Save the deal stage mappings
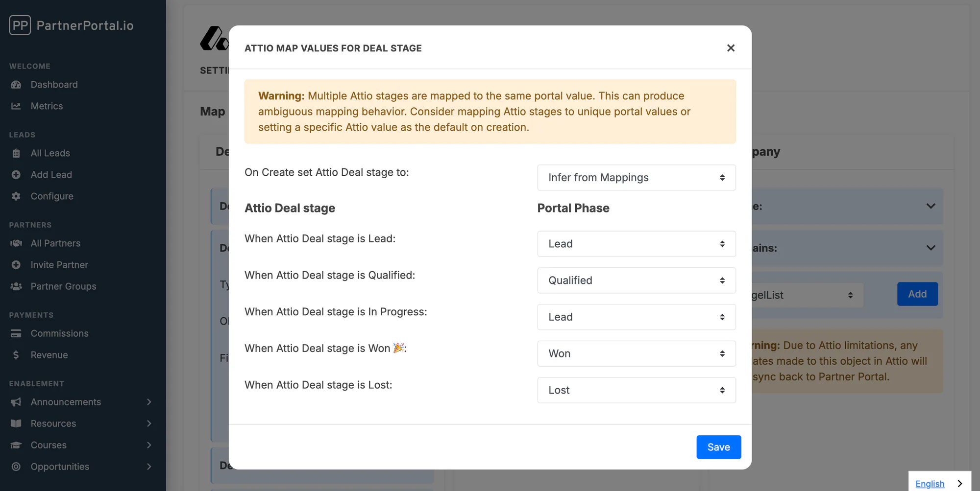 [x=718, y=447]
